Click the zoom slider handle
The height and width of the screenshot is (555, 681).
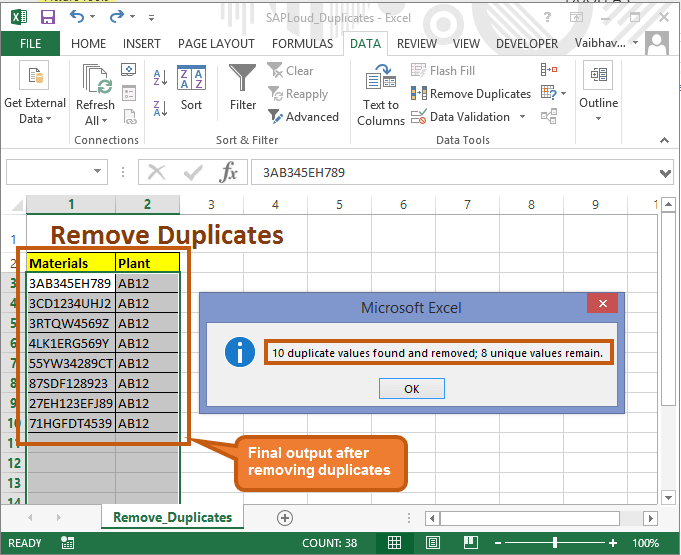coord(555,542)
